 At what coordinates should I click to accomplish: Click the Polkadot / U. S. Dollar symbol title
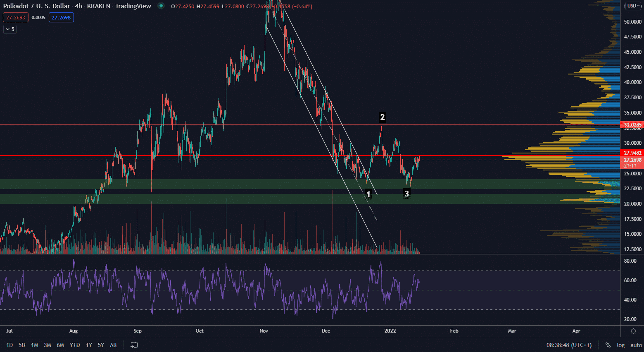pyautogui.click(x=37, y=6)
